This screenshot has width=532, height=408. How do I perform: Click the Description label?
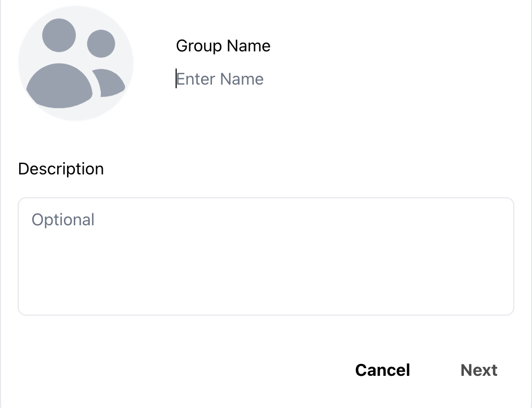[61, 169]
